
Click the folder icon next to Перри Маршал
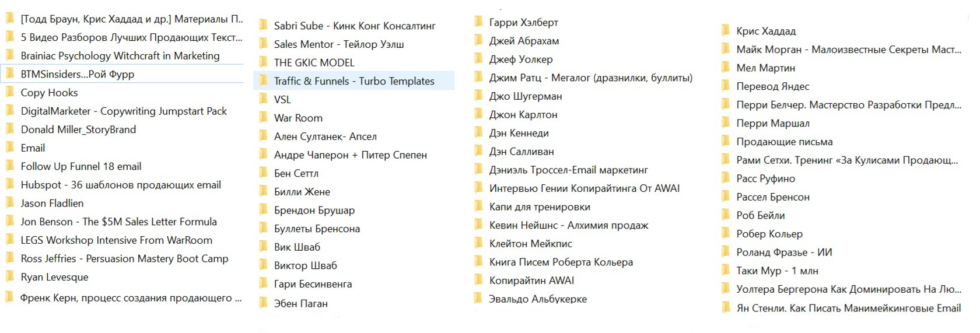(726, 123)
